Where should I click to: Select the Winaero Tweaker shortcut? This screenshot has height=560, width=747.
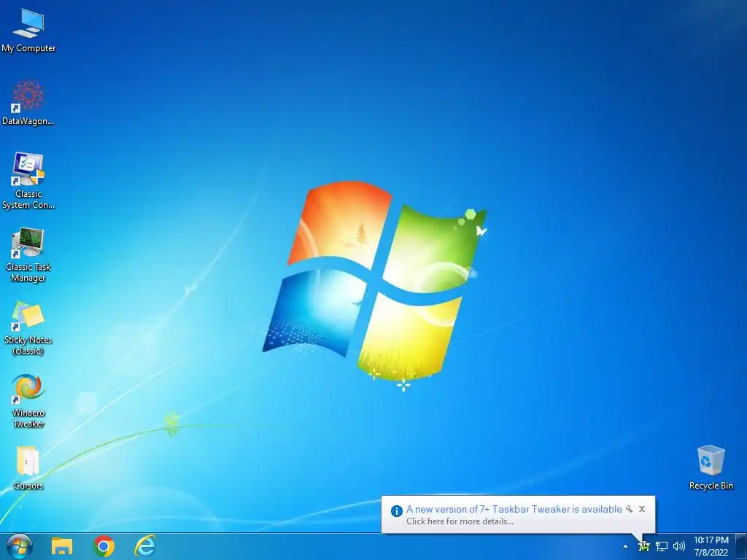28,401
